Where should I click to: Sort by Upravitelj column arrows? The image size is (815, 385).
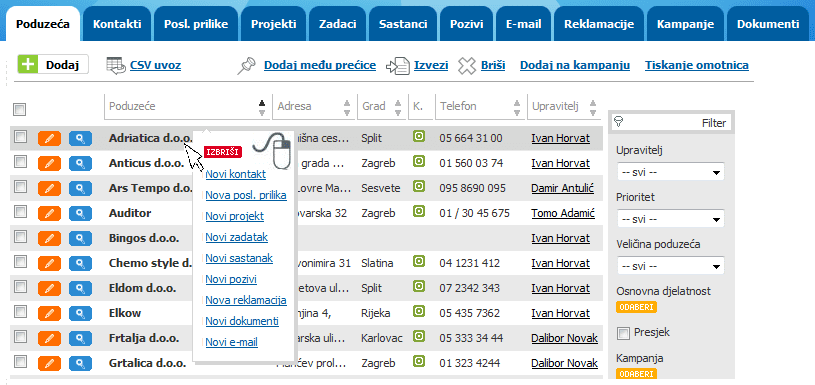593,108
